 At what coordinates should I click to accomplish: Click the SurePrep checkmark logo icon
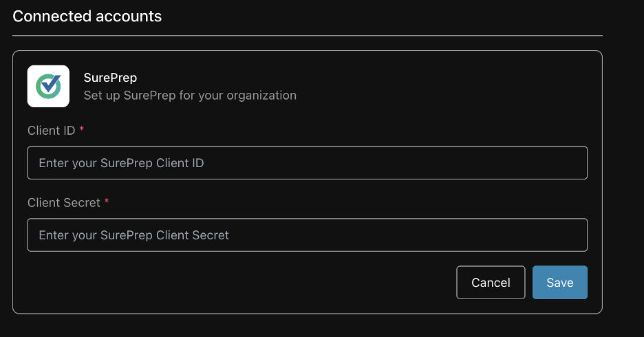(48, 86)
